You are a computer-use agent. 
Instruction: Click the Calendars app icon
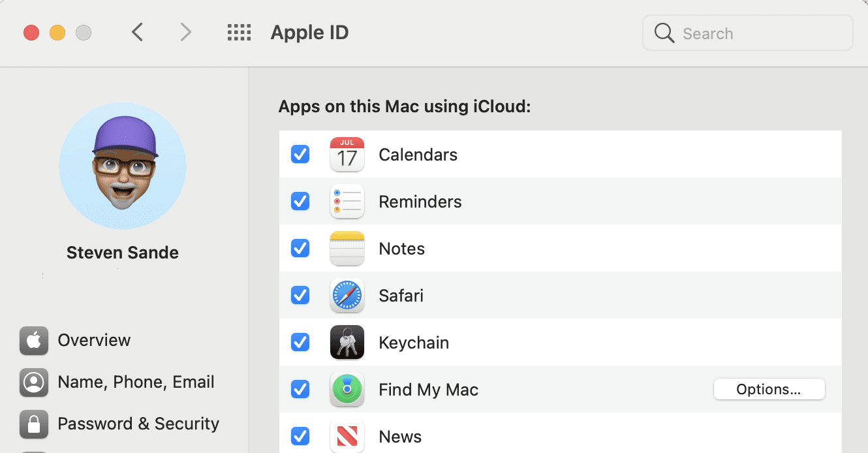tap(347, 155)
